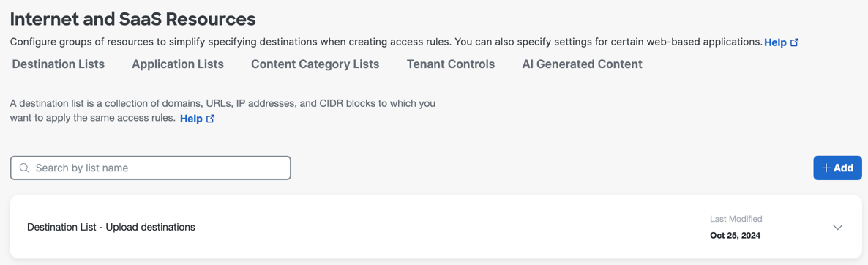View the AI Generated Content tab

point(582,64)
